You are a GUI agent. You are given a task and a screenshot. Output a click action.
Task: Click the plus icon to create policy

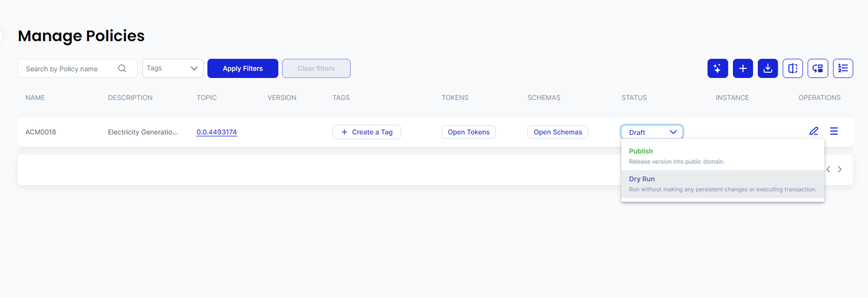pos(743,68)
